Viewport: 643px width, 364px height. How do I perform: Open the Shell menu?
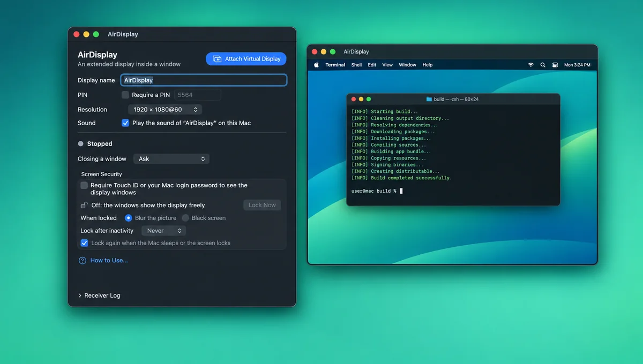tap(356, 65)
